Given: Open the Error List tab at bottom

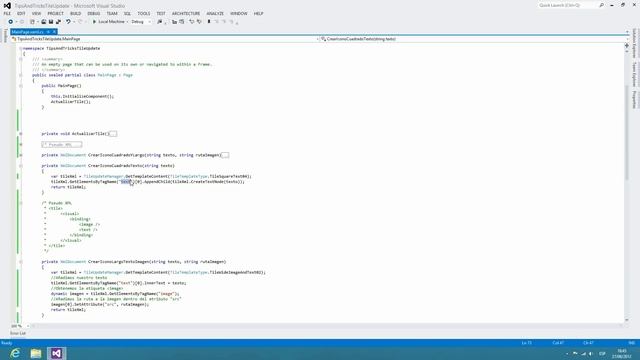Looking at the screenshot, I should tap(18, 333).
